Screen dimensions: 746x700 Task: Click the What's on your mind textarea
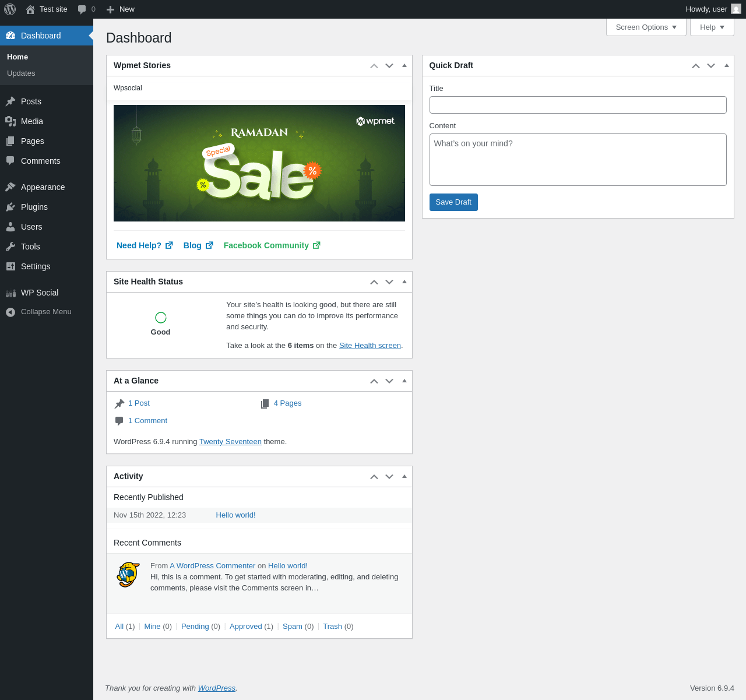[x=578, y=160]
